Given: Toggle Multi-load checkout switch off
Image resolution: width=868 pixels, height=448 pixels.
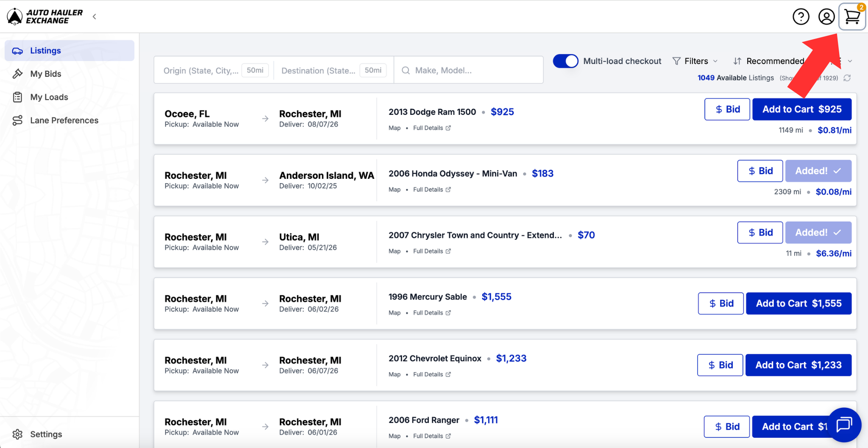Looking at the screenshot, I should coord(565,61).
